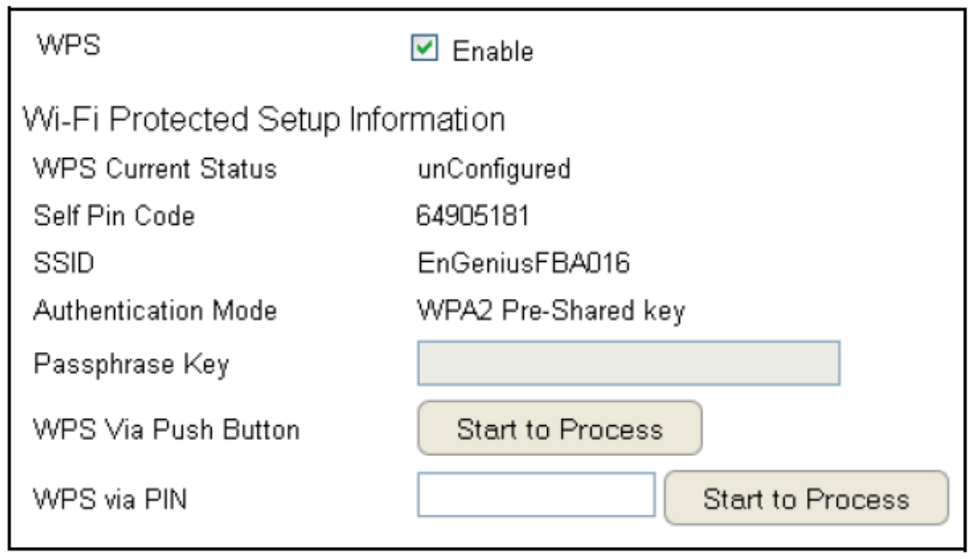
Task: Select the WPA2 Pre-Shared key text
Action: 551,311
